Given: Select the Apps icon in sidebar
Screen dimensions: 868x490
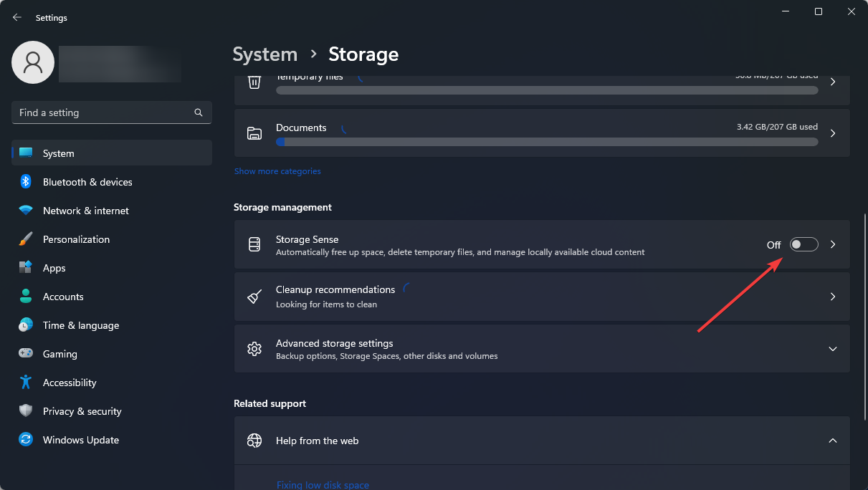Looking at the screenshot, I should 26,268.
